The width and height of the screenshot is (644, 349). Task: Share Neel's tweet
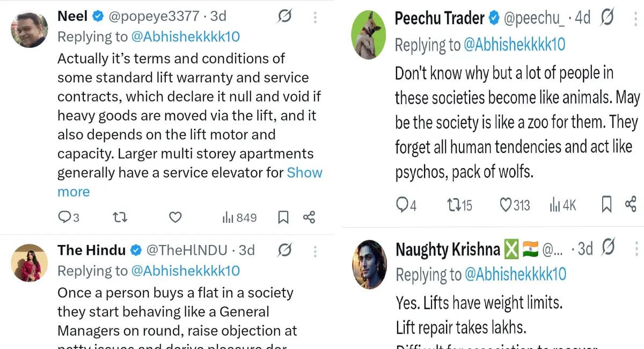click(x=309, y=217)
